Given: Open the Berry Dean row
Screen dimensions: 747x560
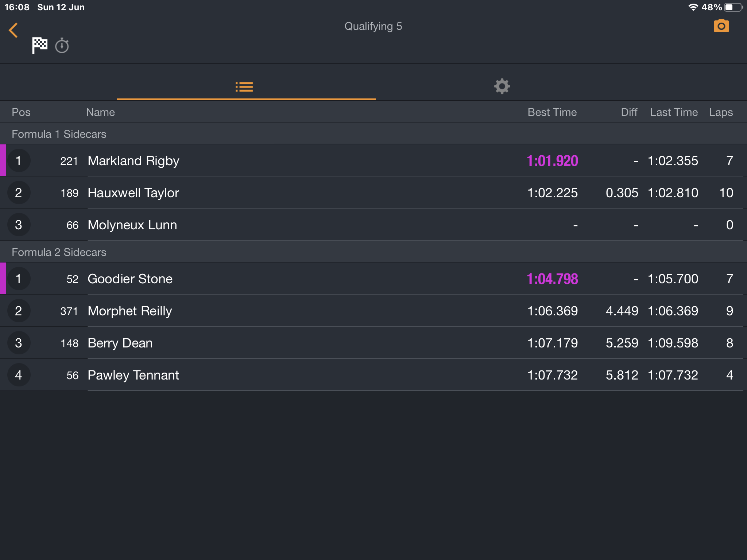Looking at the screenshot, I should point(373,343).
